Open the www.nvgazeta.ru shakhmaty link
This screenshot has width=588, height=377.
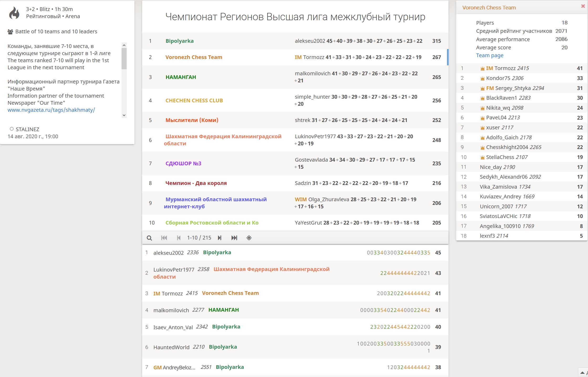(x=51, y=110)
